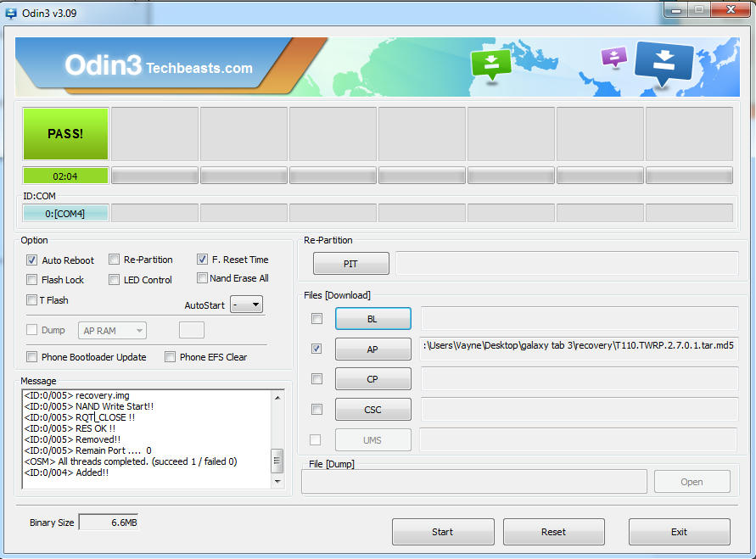Screen dimensions: 756x559
Task: Tick the checkbox next to BL
Action: [x=316, y=319]
